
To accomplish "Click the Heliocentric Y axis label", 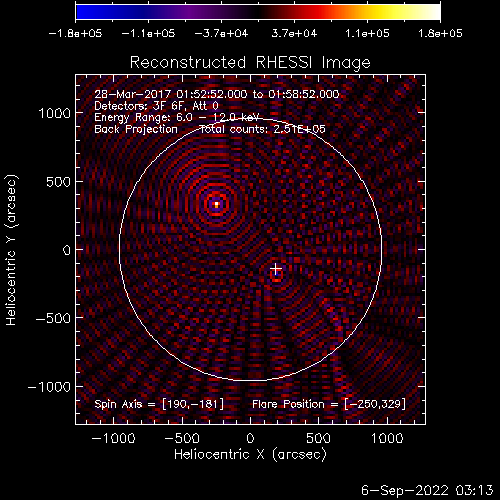I will pos(11,250).
